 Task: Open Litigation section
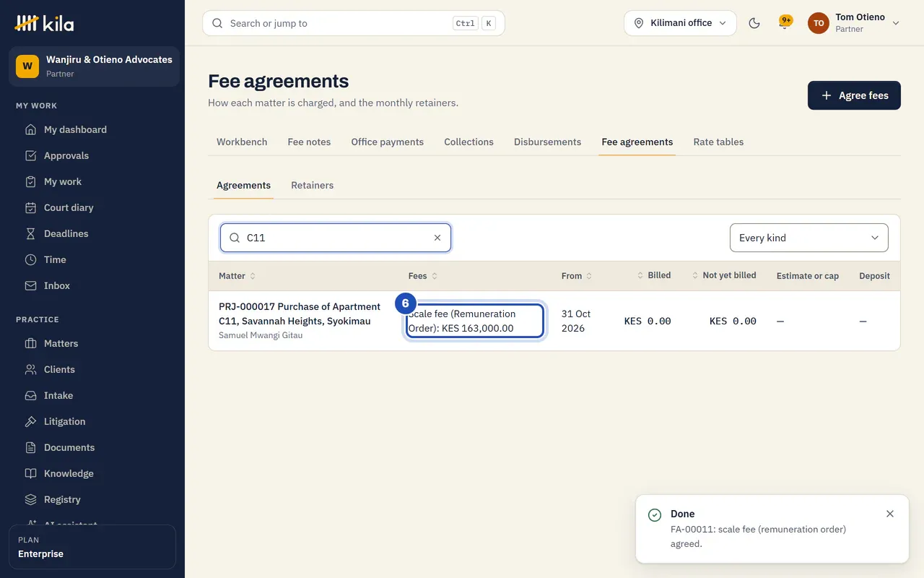point(92,421)
